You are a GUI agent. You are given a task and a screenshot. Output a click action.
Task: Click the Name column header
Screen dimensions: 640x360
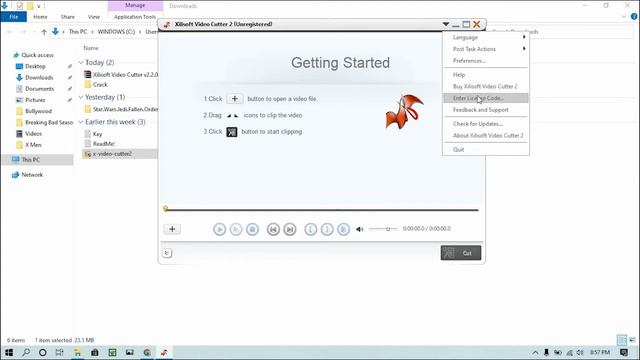(91, 48)
